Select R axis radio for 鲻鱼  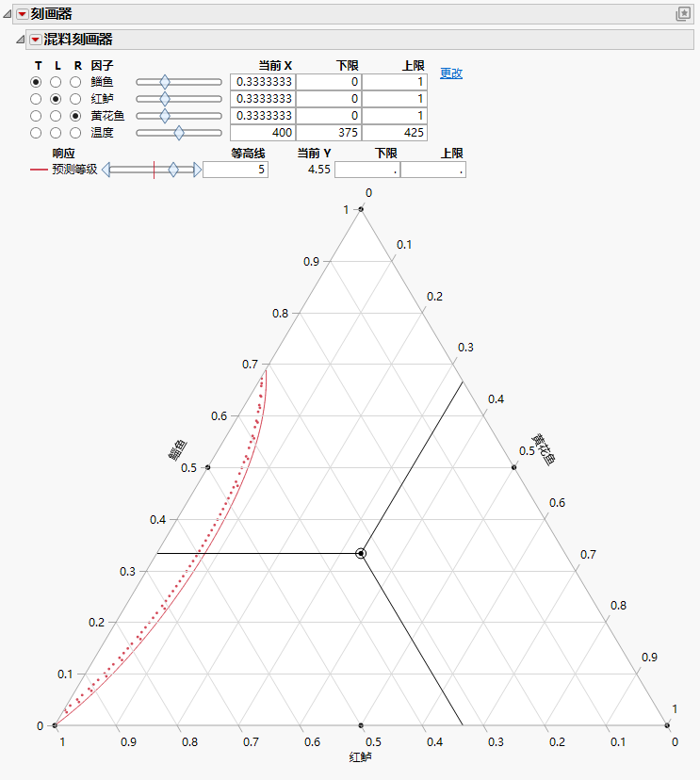click(75, 82)
